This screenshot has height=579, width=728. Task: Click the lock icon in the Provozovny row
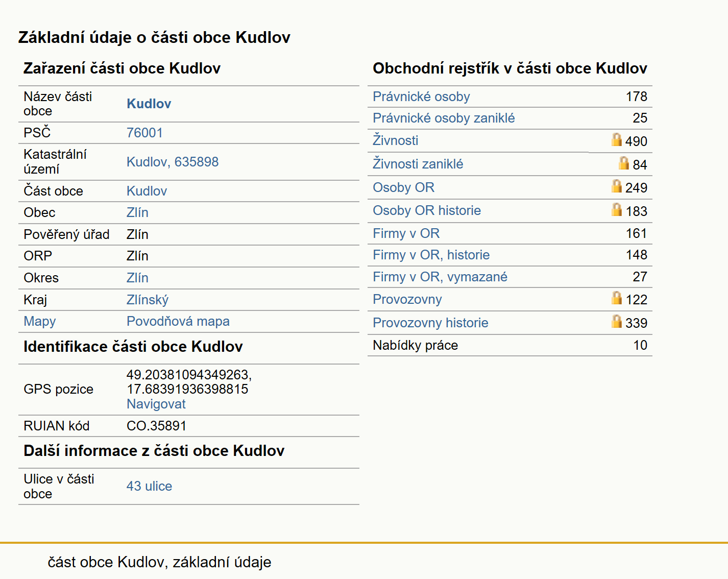[x=617, y=298]
